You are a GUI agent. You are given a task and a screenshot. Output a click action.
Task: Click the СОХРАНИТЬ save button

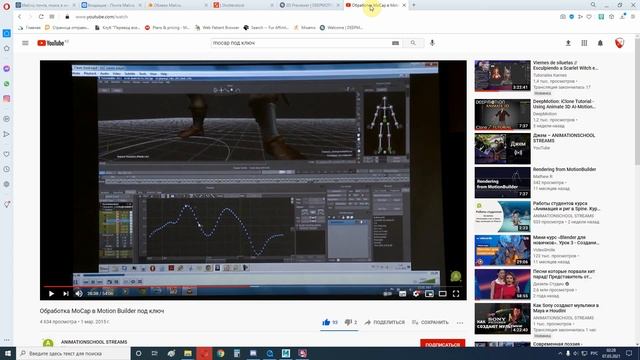pyautogui.click(x=430, y=322)
